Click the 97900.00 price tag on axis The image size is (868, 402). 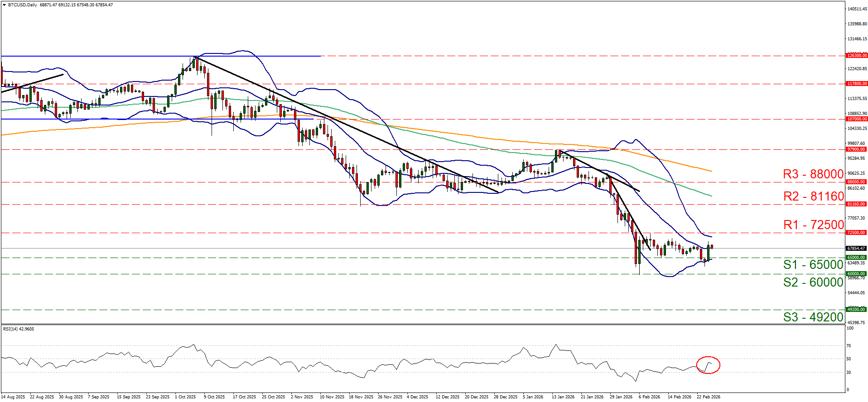coord(856,149)
